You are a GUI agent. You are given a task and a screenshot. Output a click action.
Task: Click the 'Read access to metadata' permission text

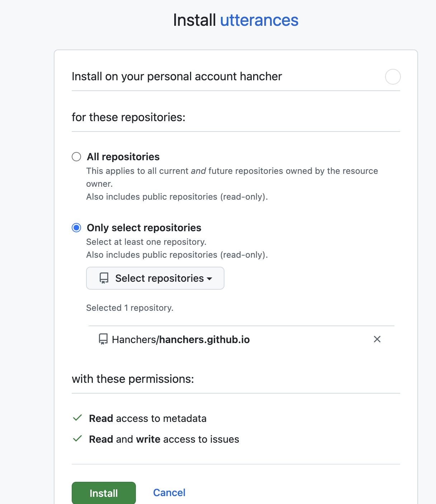(148, 418)
